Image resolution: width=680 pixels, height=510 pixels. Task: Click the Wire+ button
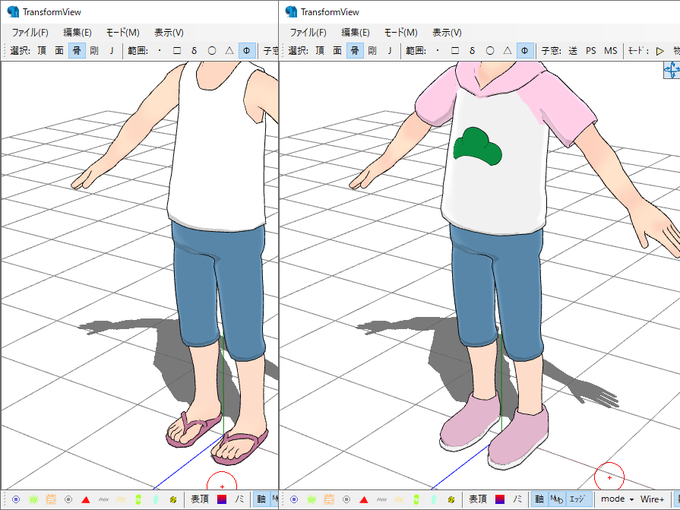(x=652, y=499)
